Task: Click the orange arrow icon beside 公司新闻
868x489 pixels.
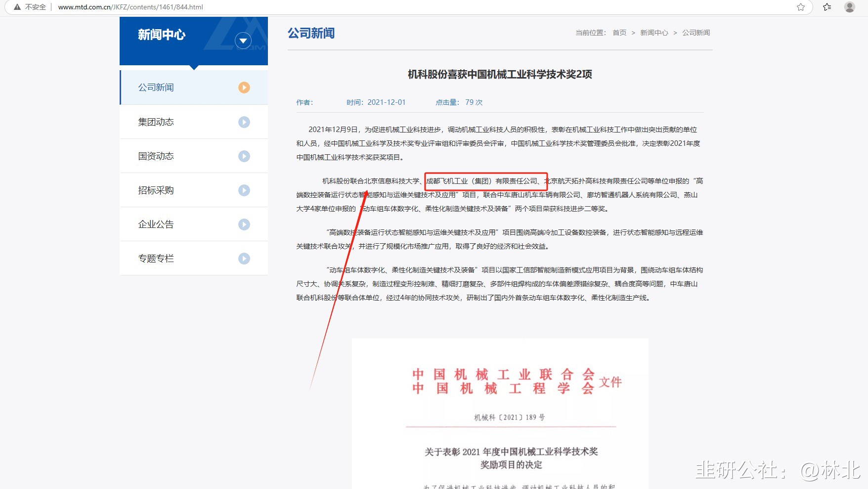Action: [244, 88]
